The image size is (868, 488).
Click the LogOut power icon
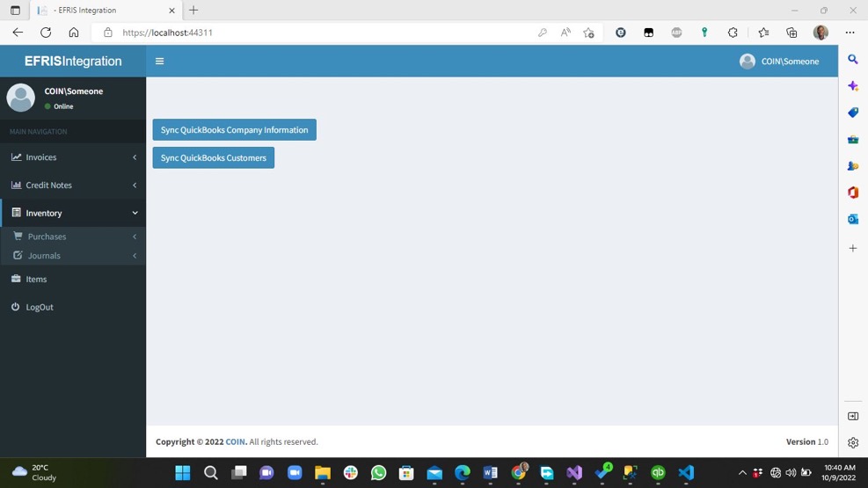[x=16, y=307]
